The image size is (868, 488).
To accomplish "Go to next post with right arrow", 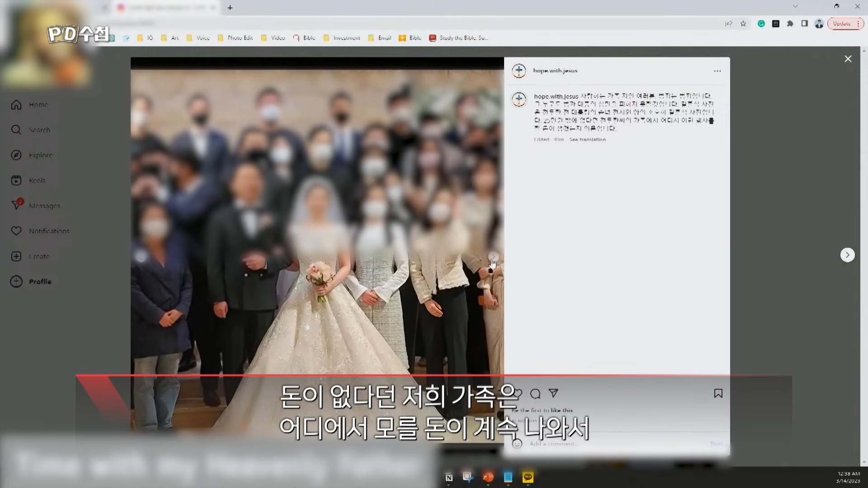I will coord(848,255).
